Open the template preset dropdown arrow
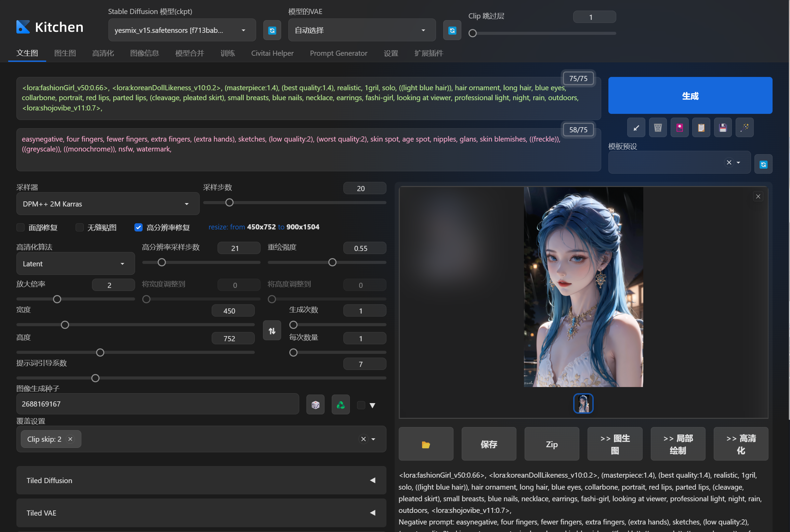 pos(739,162)
